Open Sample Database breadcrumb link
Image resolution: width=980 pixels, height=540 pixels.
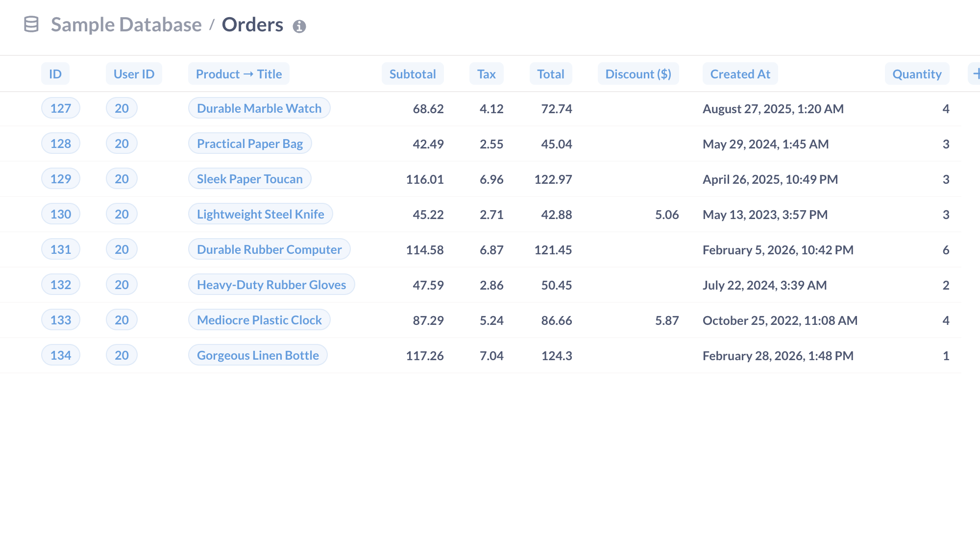tap(126, 25)
